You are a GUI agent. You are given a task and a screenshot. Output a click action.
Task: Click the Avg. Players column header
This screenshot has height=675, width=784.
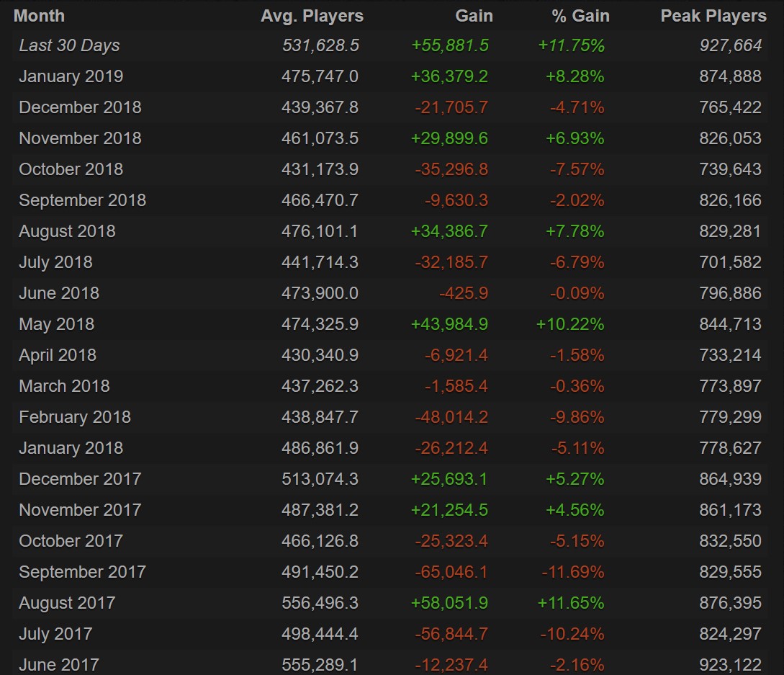[x=312, y=16]
